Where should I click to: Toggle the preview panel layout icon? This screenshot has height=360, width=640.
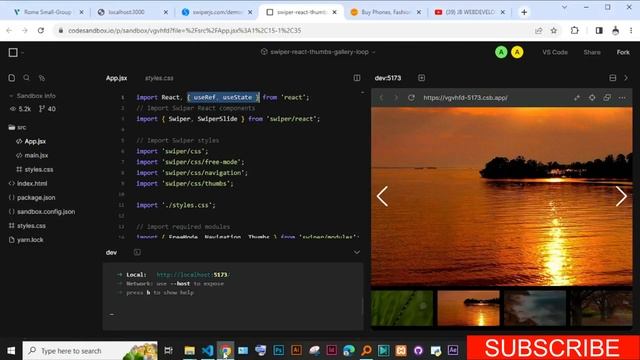coord(612,78)
